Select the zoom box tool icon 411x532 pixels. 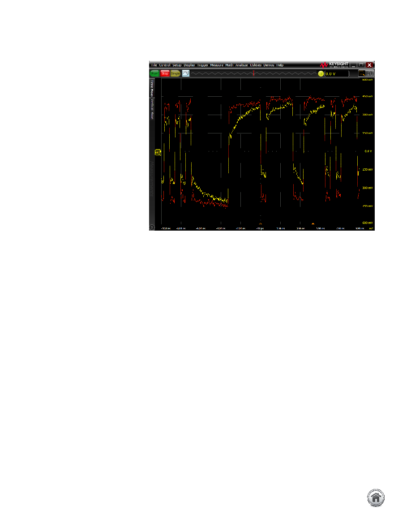362,73
